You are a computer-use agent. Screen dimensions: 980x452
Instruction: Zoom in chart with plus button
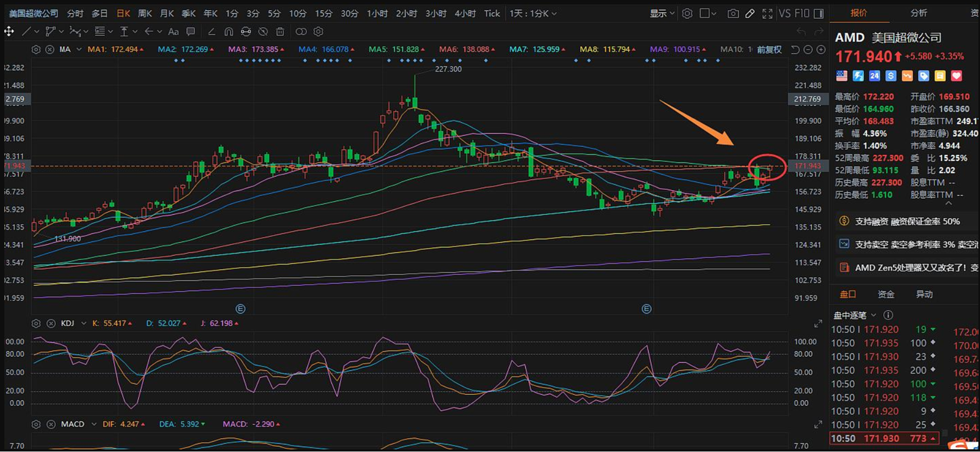point(821,50)
